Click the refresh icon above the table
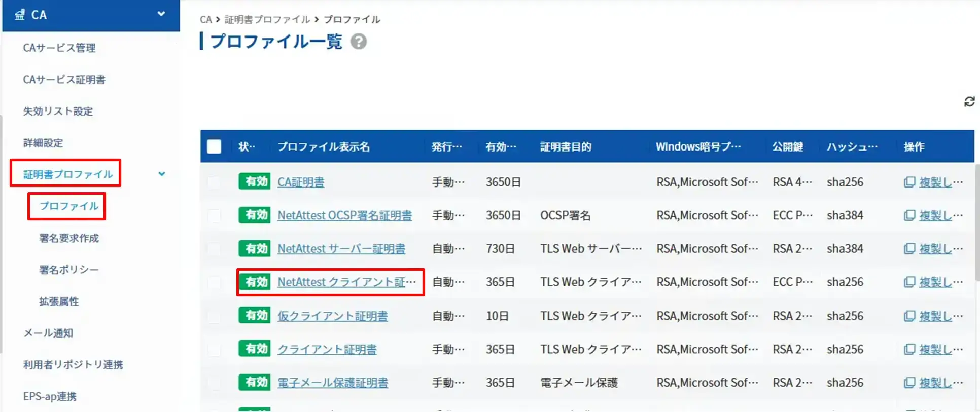 click(969, 102)
